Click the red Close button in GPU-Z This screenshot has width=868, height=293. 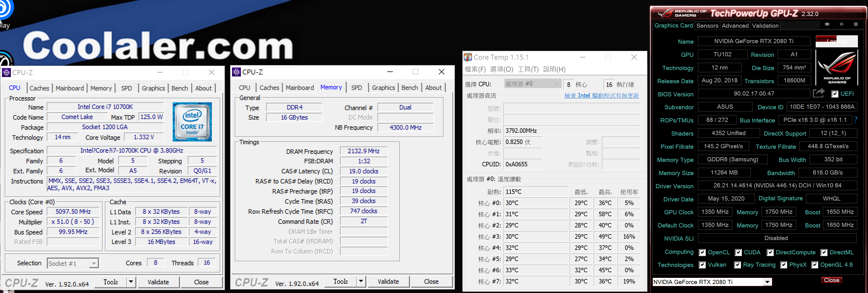tap(831, 280)
